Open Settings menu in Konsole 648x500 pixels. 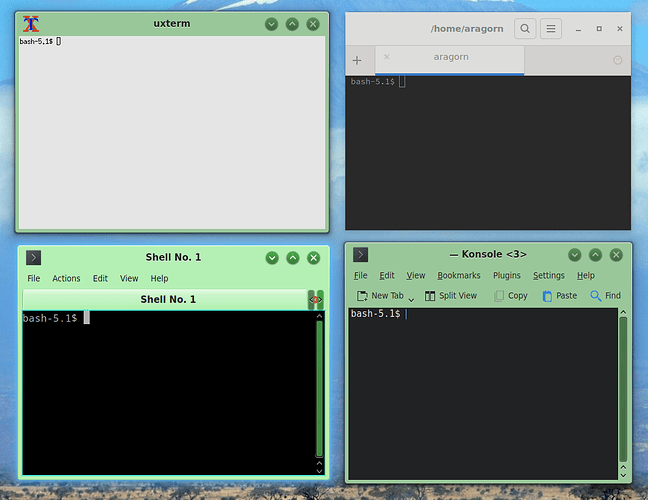(548, 276)
